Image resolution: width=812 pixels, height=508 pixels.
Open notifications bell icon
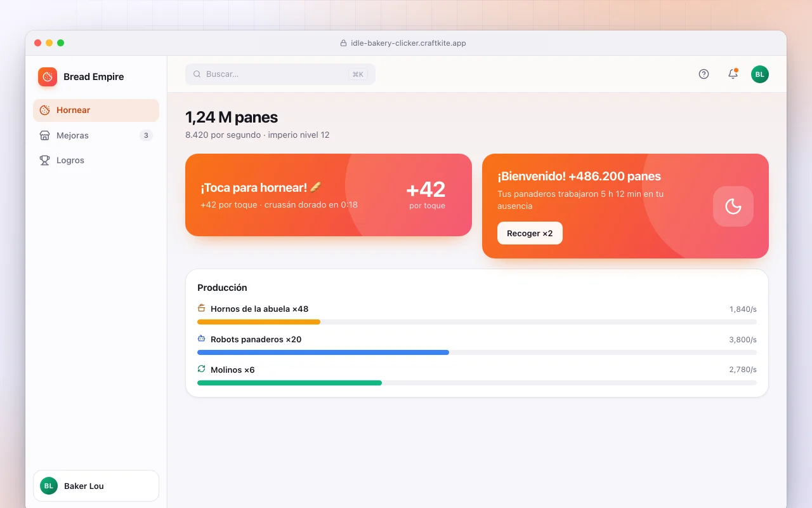(733, 74)
